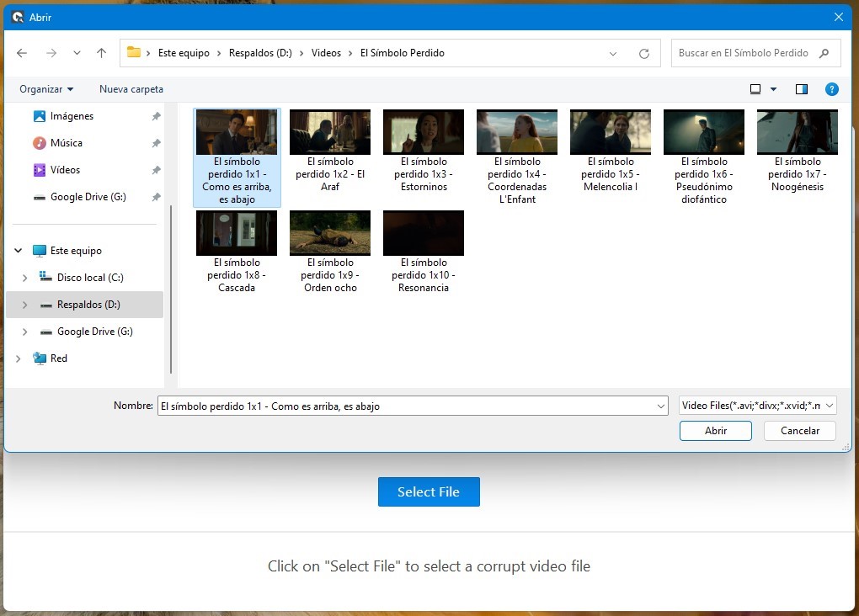Go up one folder level
The height and width of the screenshot is (616, 859).
click(102, 53)
